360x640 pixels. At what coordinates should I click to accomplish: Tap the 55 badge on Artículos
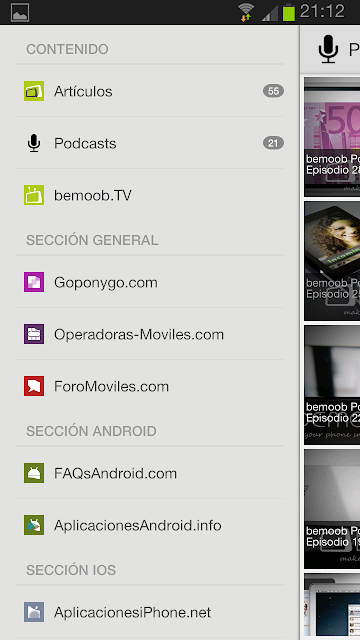click(x=273, y=91)
